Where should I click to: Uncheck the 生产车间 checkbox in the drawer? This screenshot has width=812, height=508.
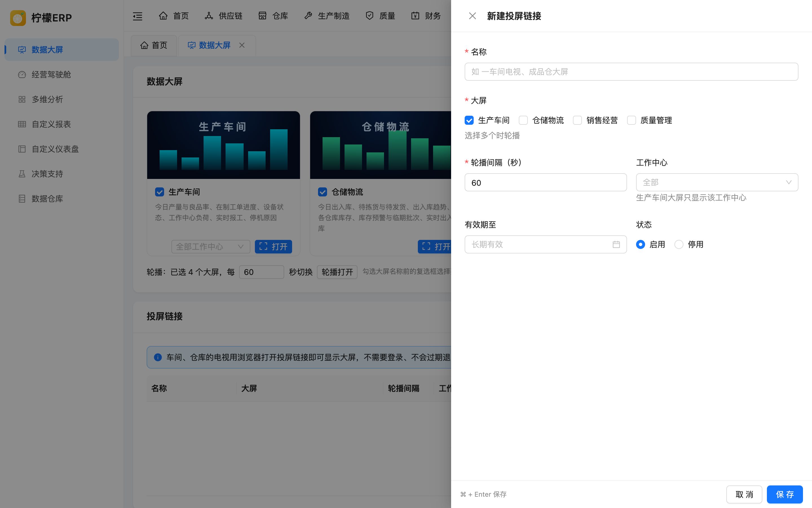coord(469,120)
